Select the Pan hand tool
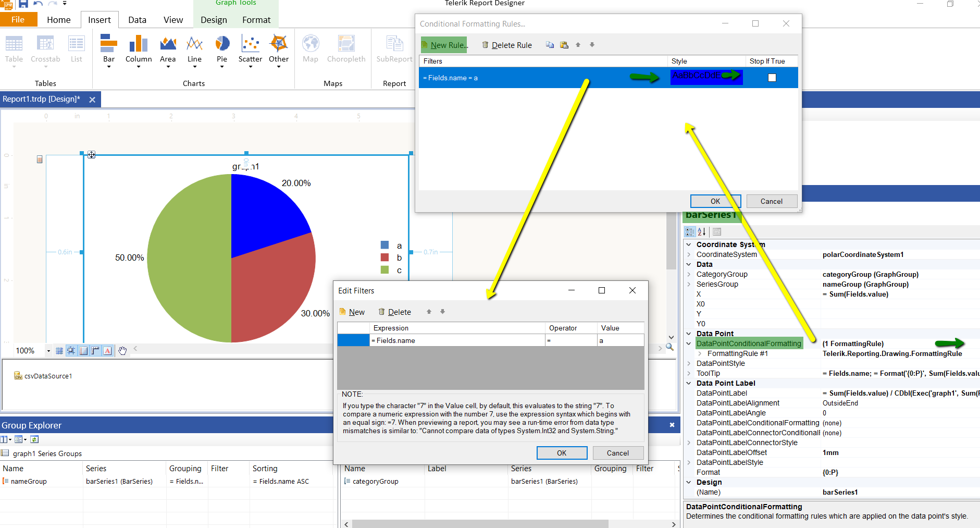The height and width of the screenshot is (528, 980). tap(122, 351)
